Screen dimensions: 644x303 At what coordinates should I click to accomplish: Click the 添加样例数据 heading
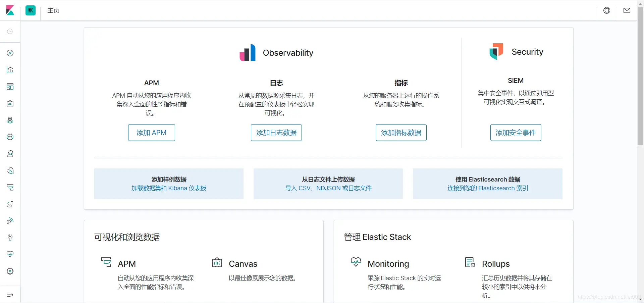[169, 180]
